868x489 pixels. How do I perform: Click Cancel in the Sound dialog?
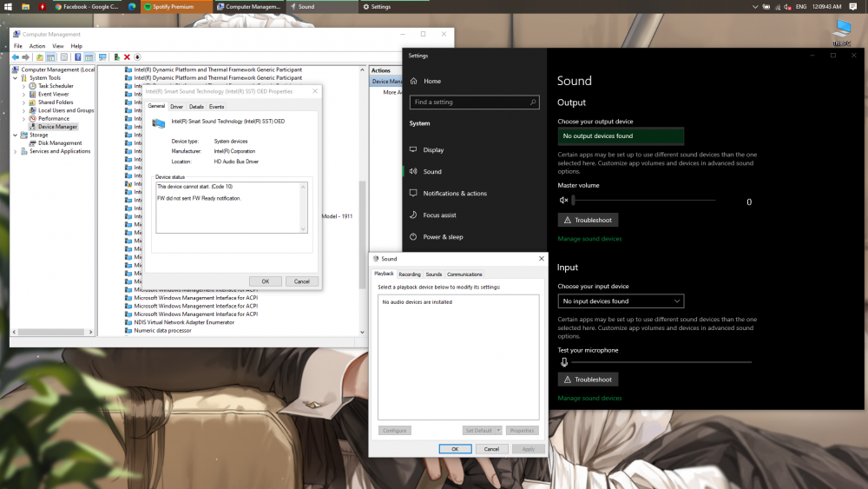(x=491, y=449)
